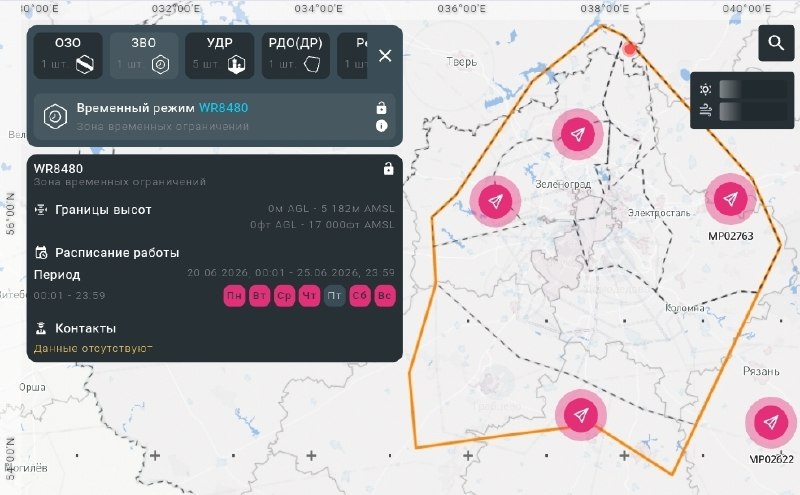This screenshot has height=495, width=800.
Task: Toggle the Вт weekday chip
Action: 259,296
